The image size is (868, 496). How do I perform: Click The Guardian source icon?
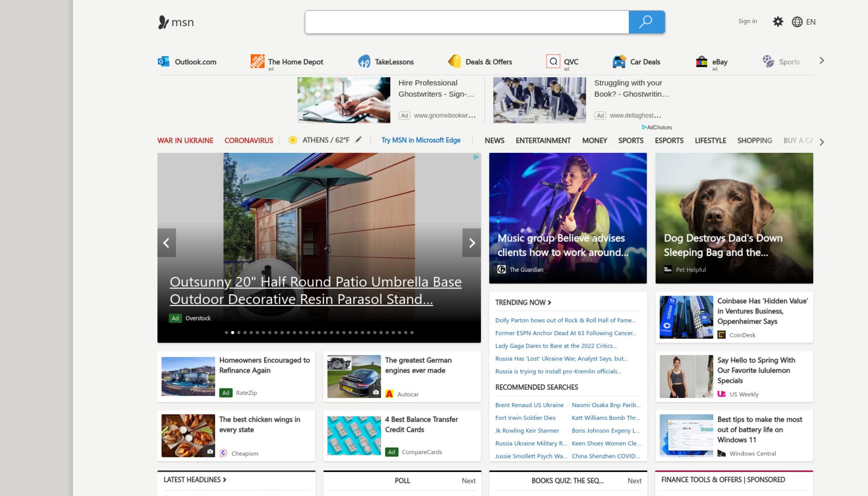point(501,269)
